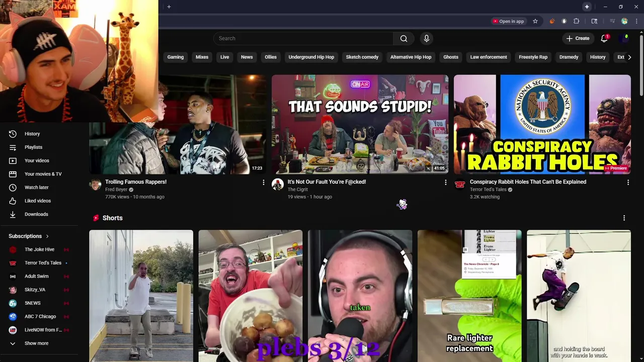Select the Alternative Hip Hop chip

pos(411,57)
